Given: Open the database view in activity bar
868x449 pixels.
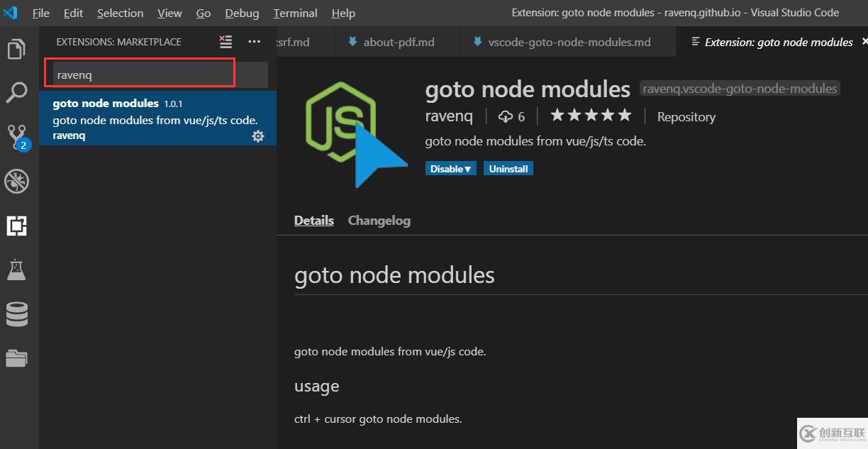Looking at the screenshot, I should 16,314.
